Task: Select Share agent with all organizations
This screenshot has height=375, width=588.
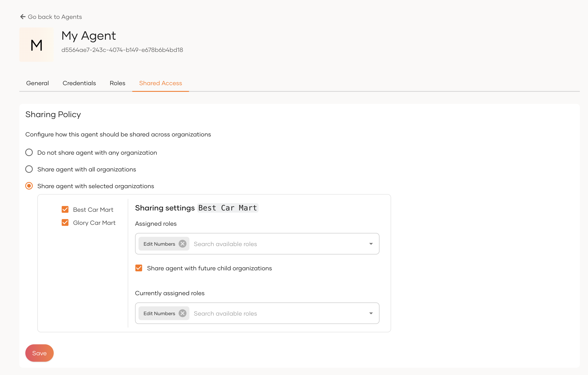Action: point(29,169)
